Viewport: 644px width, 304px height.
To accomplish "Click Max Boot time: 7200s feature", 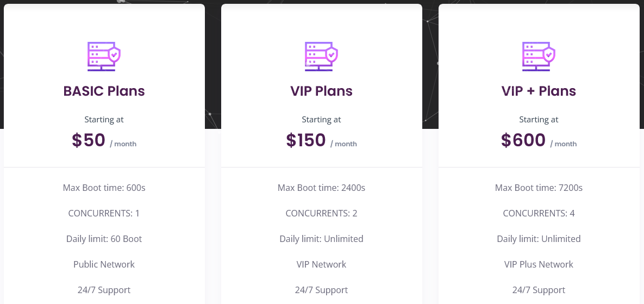I will coord(539,188).
